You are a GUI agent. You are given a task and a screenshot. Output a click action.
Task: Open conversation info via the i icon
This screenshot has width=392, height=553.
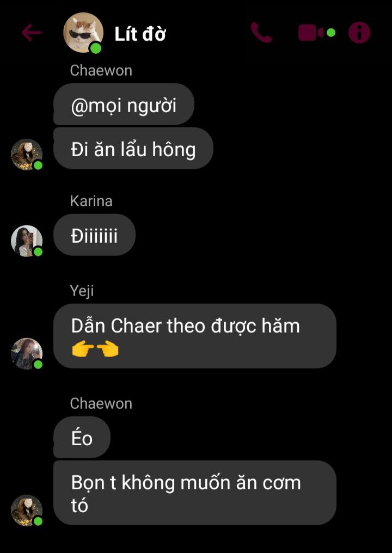coord(359,33)
